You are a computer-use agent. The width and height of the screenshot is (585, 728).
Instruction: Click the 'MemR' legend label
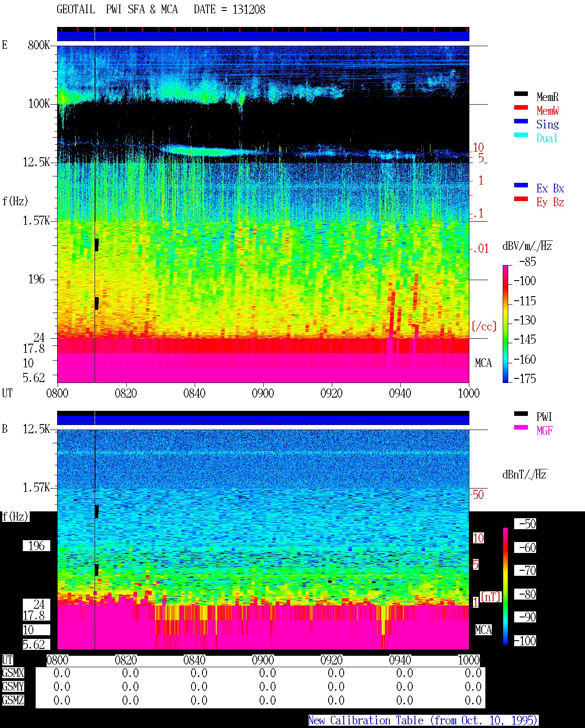tap(548, 97)
